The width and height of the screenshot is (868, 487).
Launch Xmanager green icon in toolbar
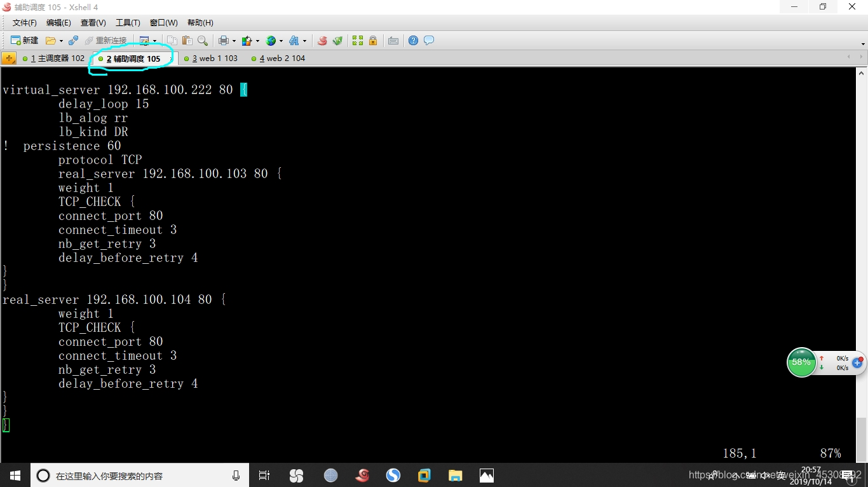click(337, 41)
